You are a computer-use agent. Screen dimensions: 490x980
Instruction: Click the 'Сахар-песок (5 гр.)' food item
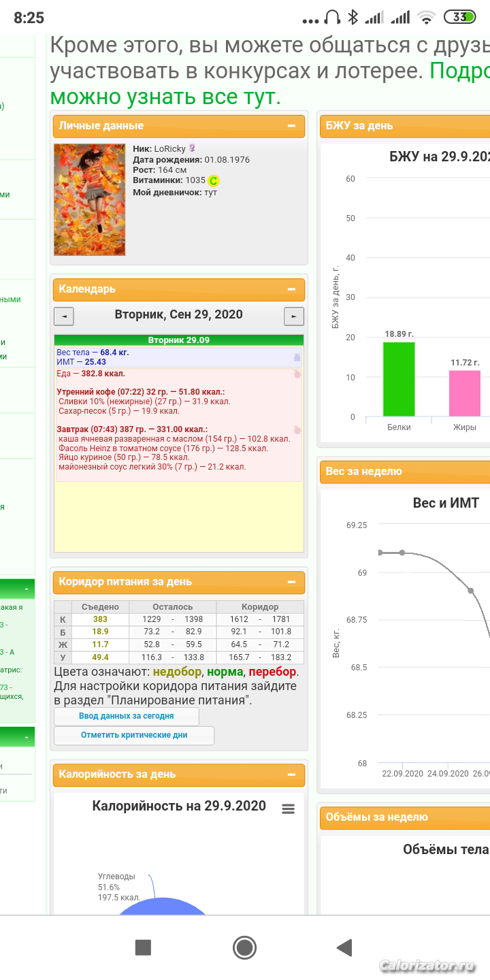120,411
